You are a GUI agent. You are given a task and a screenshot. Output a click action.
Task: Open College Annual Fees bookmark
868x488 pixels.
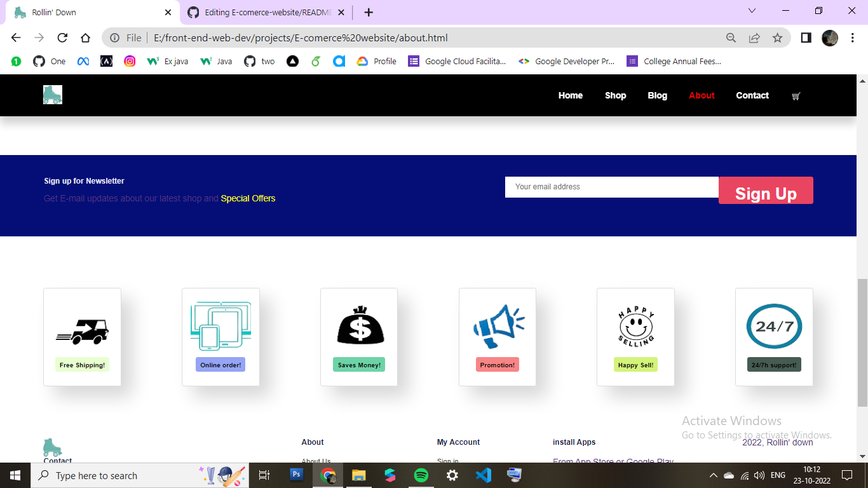coord(674,61)
